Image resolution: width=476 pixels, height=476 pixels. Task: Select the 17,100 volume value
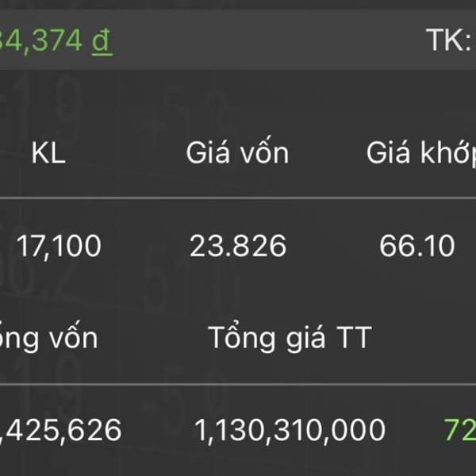click(x=59, y=247)
